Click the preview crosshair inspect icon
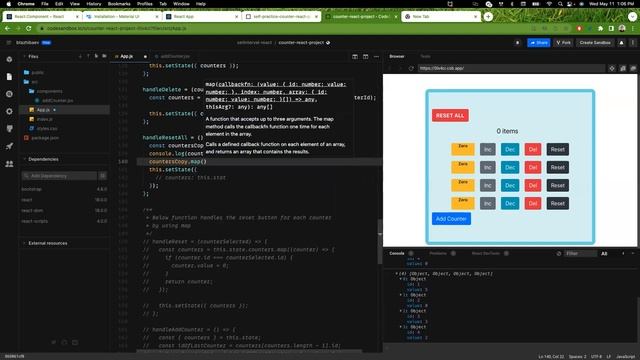 pyautogui.click(x=612, y=68)
